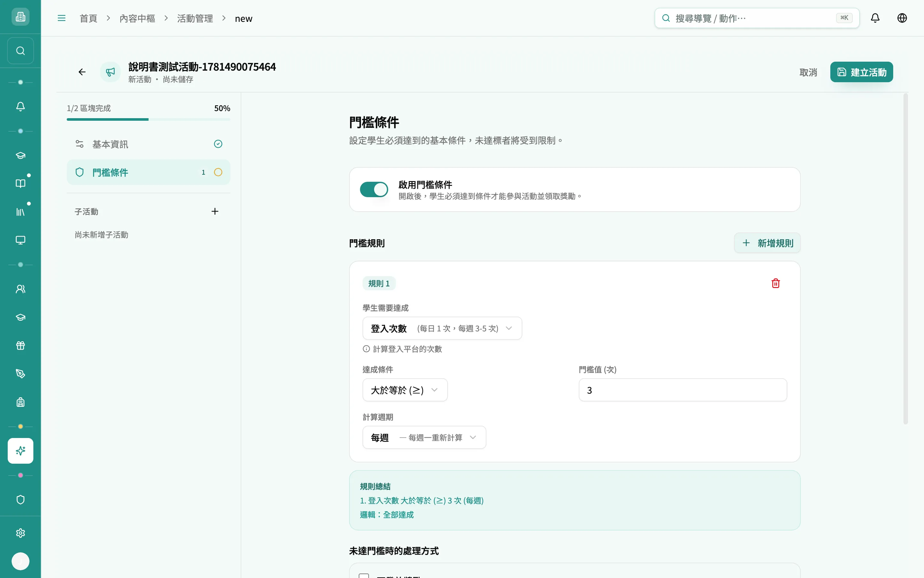Click the 新增規則 button

click(x=767, y=243)
